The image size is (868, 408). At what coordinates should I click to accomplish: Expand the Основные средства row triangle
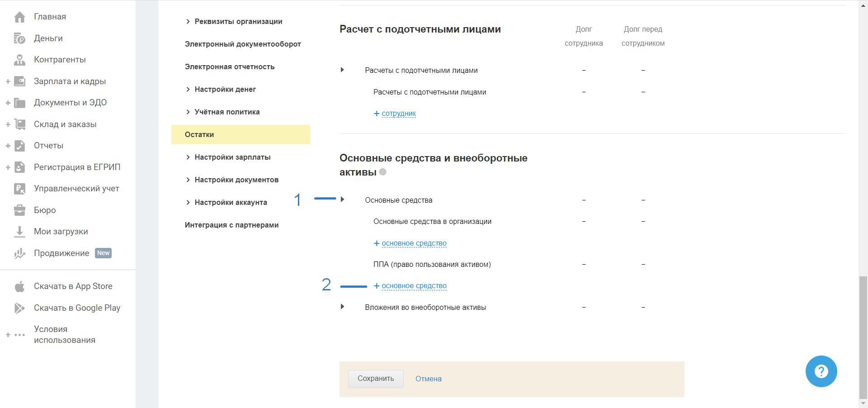[x=343, y=199]
